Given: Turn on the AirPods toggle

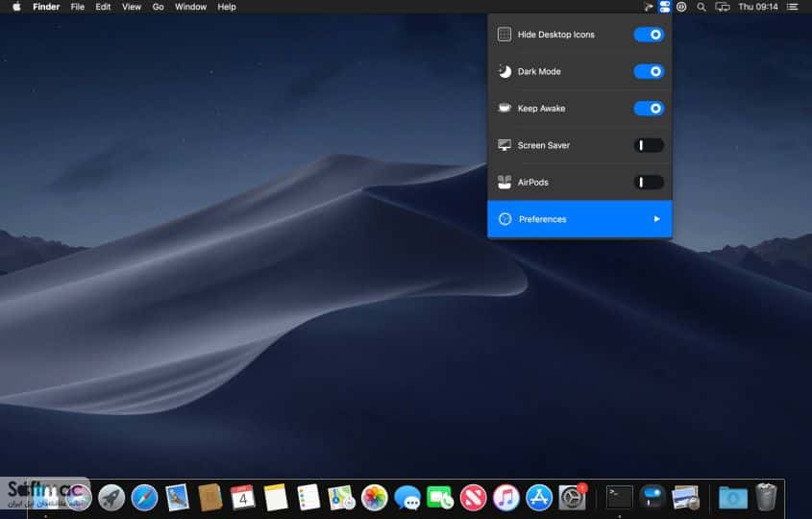Looking at the screenshot, I should click(649, 183).
